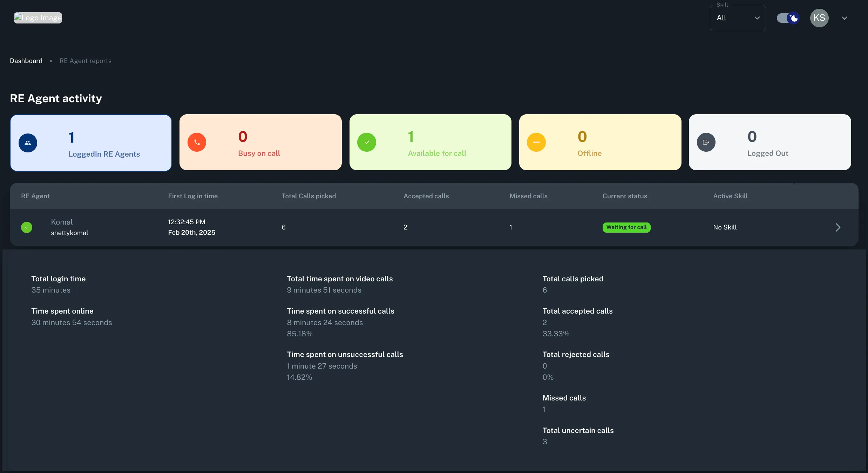This screenshot has width=868, height=473.
Task: Click the Busy on call phone icon
Action: [x=197, y=142]
